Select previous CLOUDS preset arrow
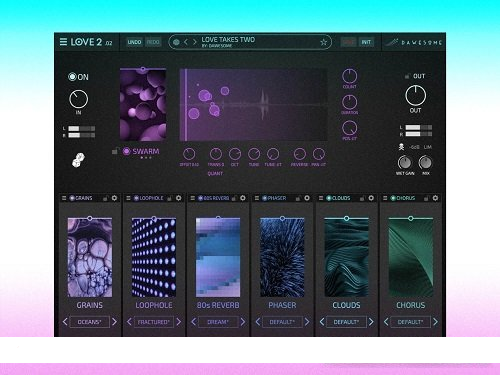Screen dimensions: 500x375 (322, 322)
